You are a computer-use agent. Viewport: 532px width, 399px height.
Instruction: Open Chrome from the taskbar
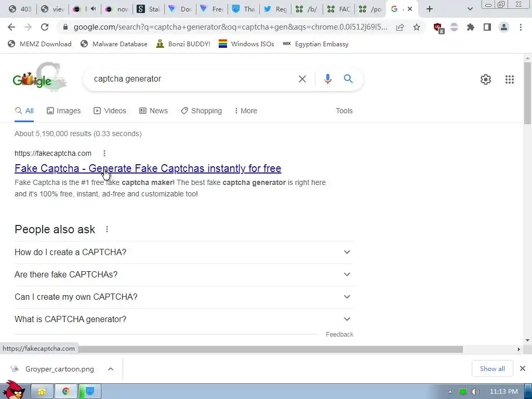(65, 392)
